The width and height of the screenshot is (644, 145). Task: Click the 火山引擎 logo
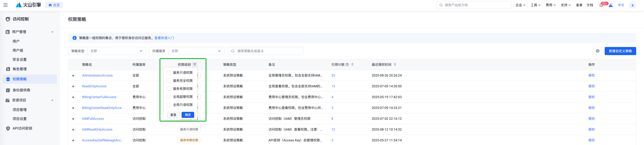point(28,5)
